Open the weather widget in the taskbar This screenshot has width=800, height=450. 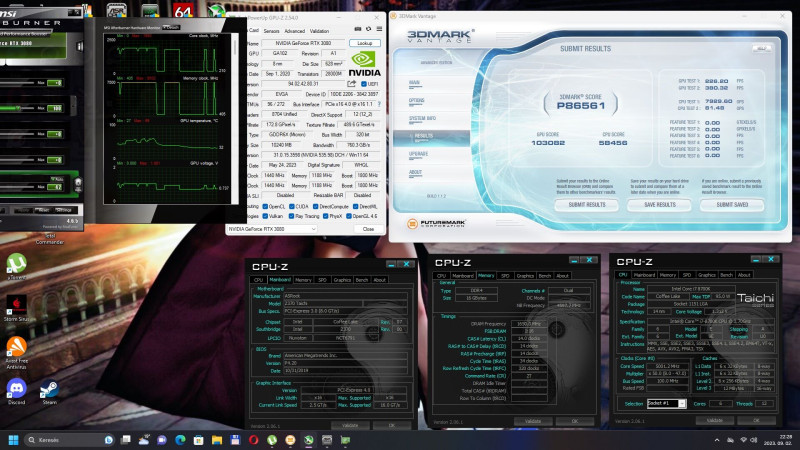[144, 440]
